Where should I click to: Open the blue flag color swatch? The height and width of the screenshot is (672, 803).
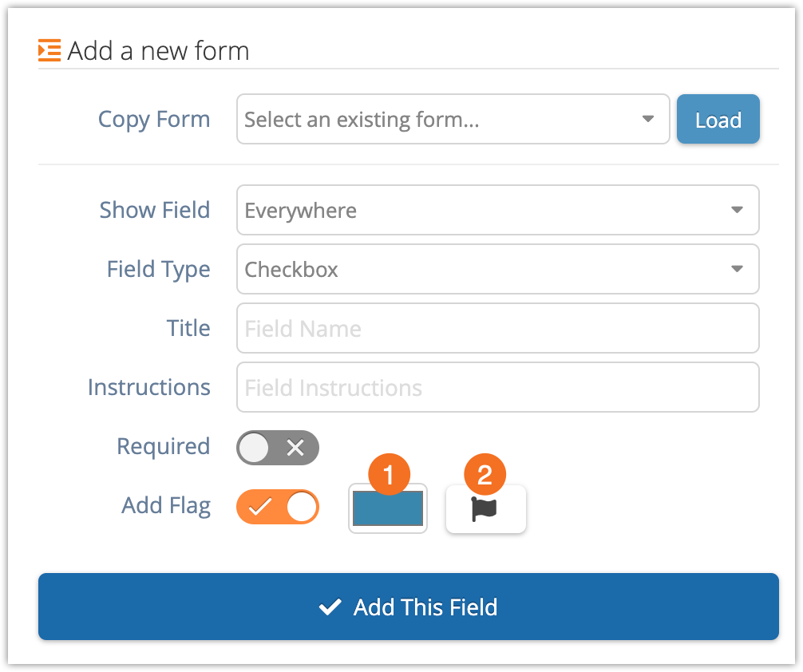tap(388, 508)
